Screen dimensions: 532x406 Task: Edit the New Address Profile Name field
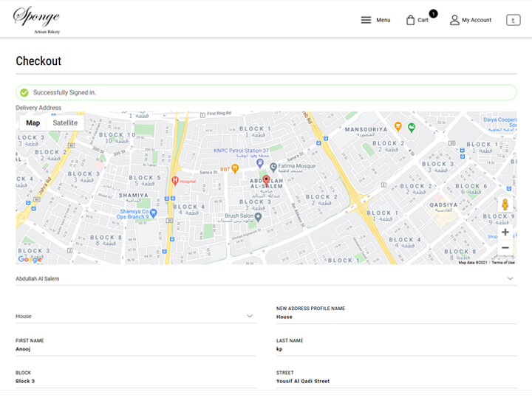(396, 317)
